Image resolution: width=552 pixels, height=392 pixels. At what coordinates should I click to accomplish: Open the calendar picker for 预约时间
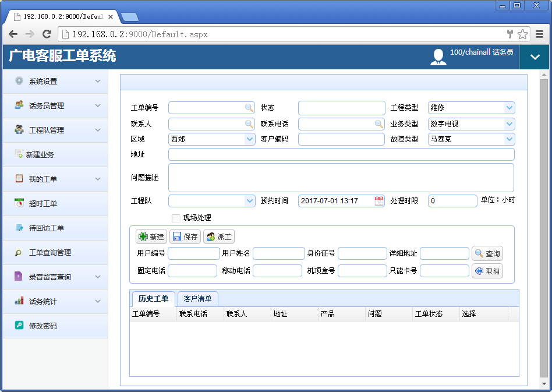(x=378, y=201)
